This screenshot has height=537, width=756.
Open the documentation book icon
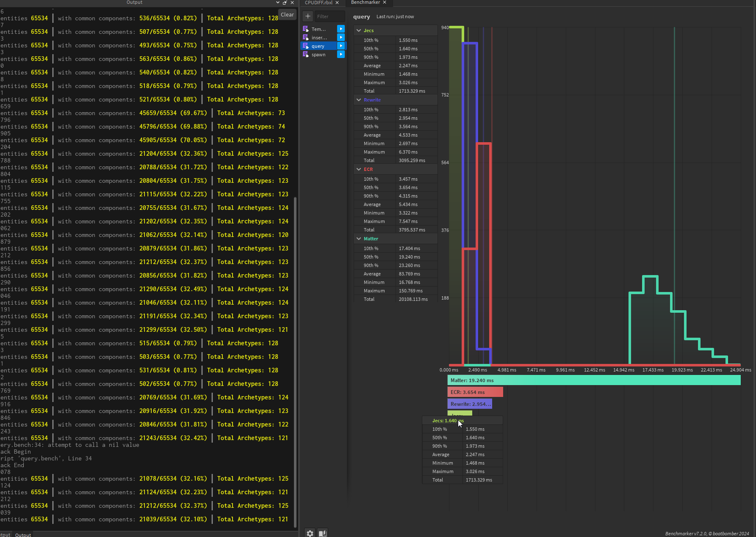[323, 533]
